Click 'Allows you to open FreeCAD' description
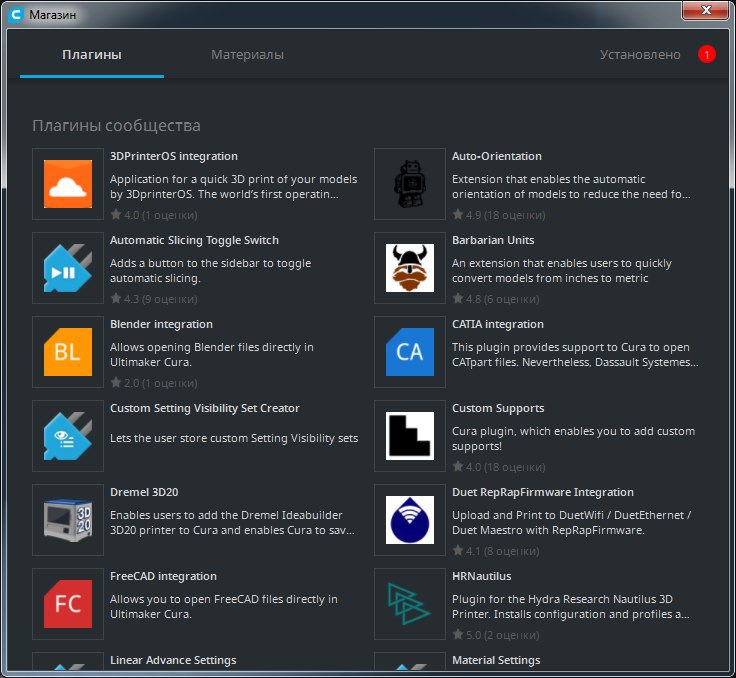This screenshot has height=678, width=736. coord(223,607)
